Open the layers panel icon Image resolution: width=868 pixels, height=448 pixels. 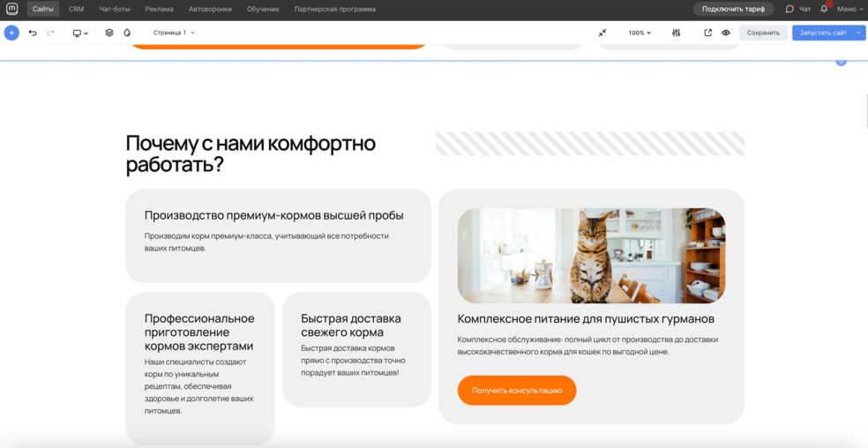point(109,33)
